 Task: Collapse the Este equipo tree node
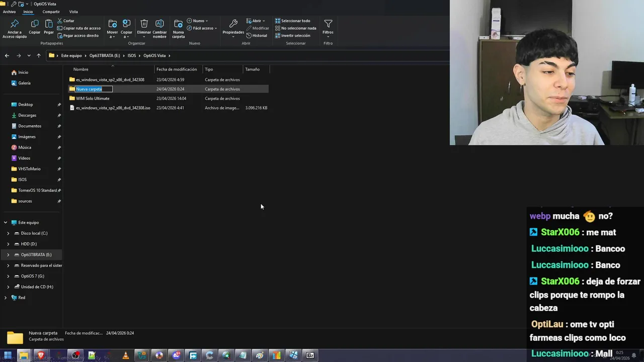6,223
